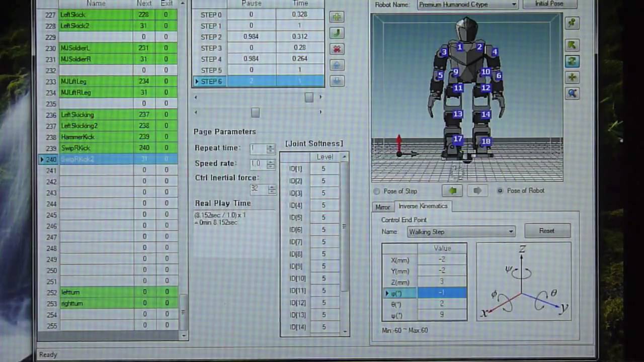Screen dimensions: 644x362
Task: Select joint marker 12 on robot hip
Action: click(x=486, y=88)
